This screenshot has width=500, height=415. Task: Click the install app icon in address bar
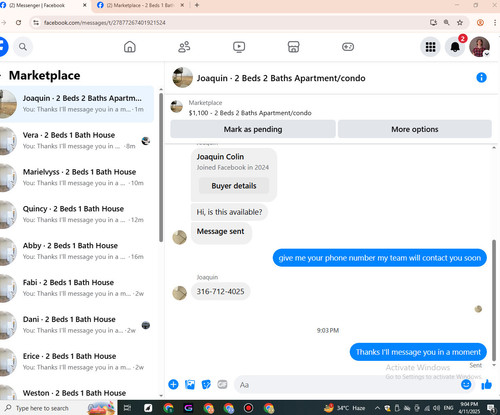(x=433, y=23)
